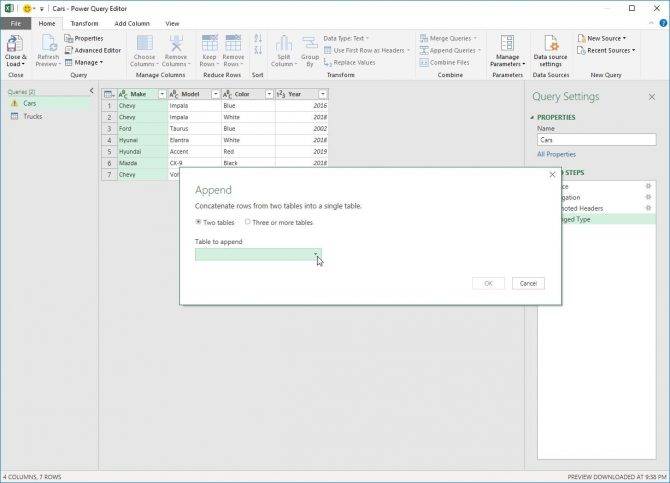Click the Keep Rows icon

point(209,44)
